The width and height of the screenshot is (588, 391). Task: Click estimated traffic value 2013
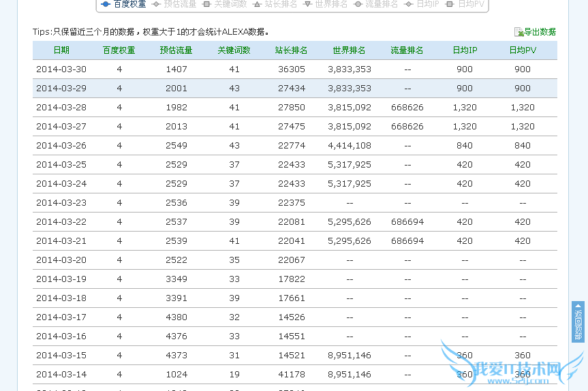(176, 127)
